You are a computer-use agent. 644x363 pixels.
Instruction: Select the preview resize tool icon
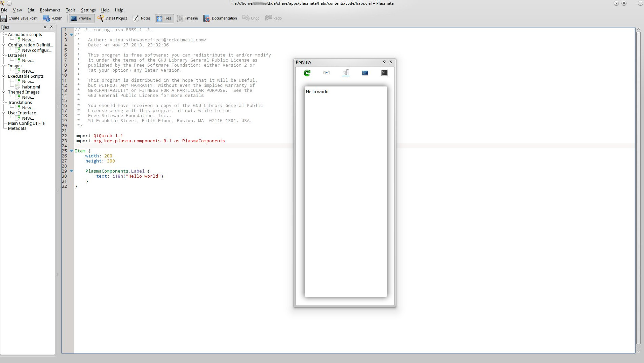pos(326,73)
